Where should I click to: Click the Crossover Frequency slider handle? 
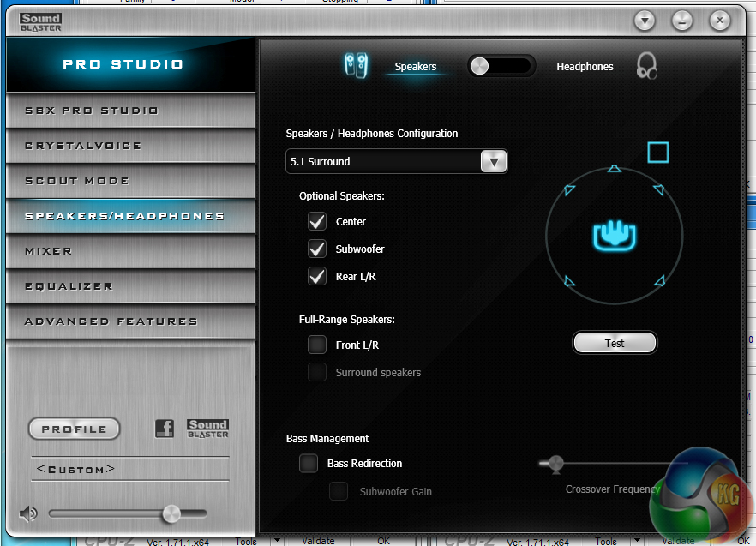click(556, 464)
